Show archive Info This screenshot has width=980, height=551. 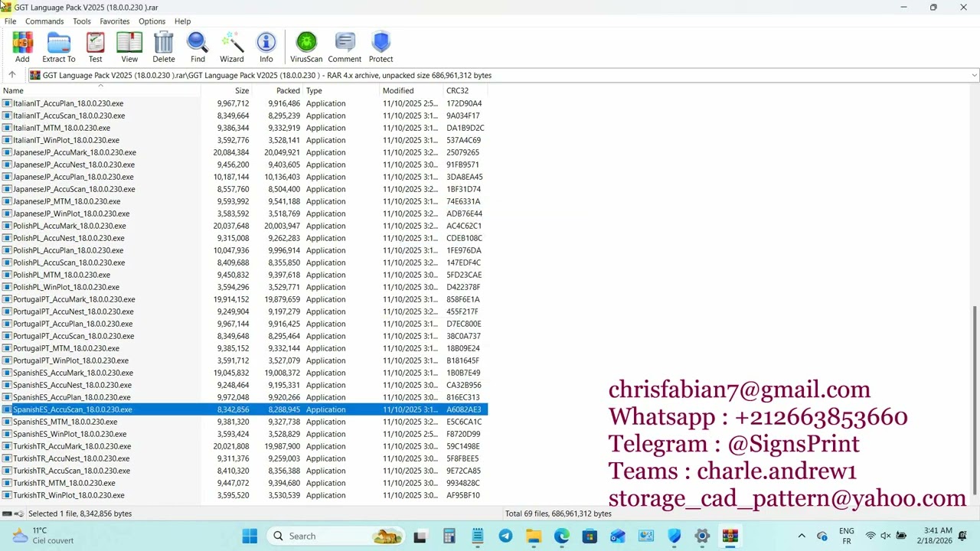pyautogui.click(x=266, y=47)
